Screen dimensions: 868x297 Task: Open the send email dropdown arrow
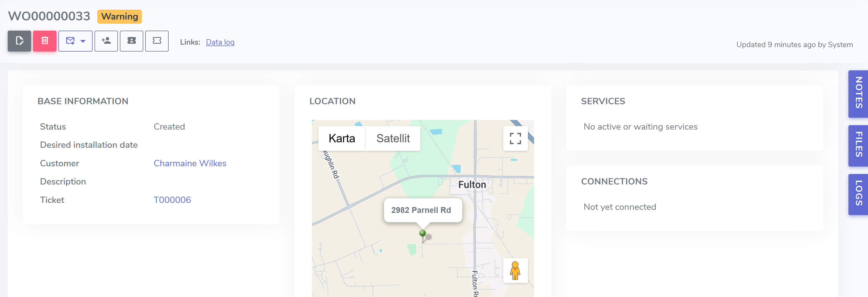pyautogui.click(x=83, y=41)
